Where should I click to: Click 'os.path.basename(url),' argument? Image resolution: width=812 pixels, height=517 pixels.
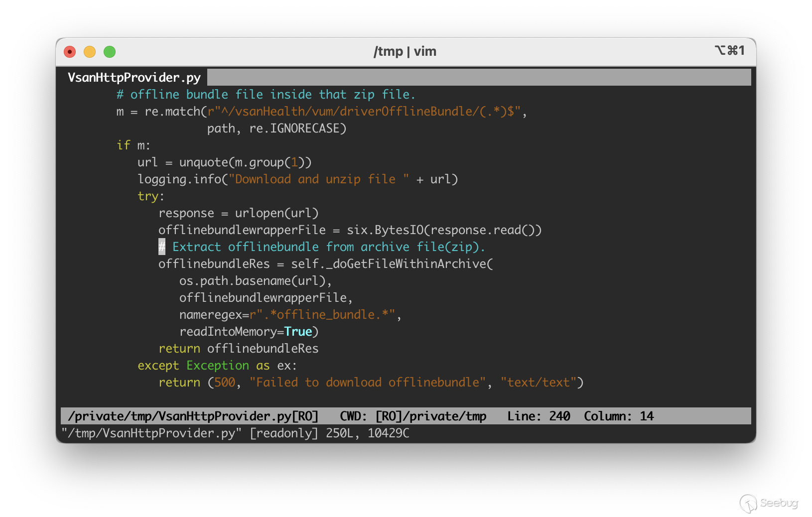click(x=256, y=281)
